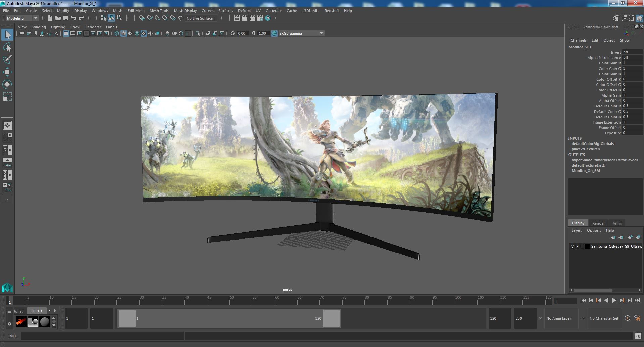644x347 pixels.
Task: Toggle color management ON button
Action: click(x=274, y=33)
